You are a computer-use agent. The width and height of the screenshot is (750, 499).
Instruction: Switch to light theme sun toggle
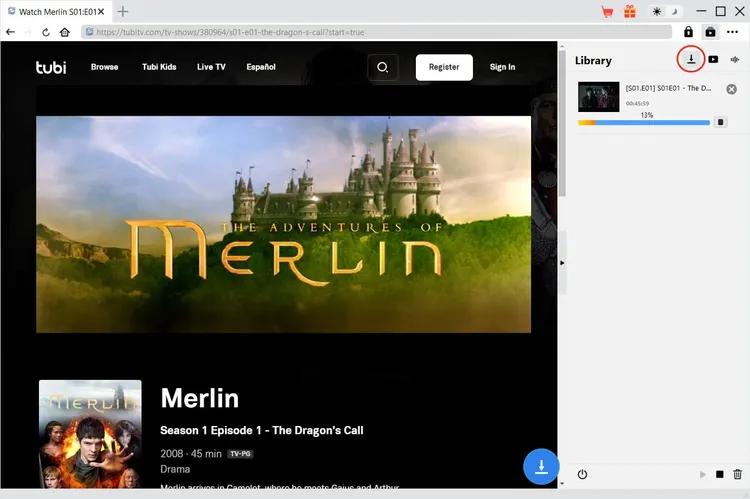pos(656,12)
